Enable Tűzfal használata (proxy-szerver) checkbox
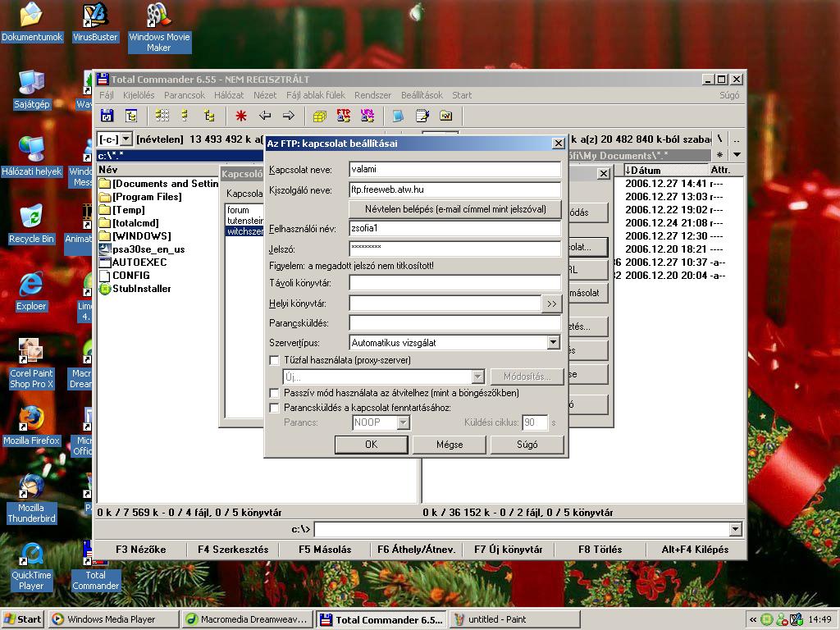Image resolution: width=840 pixels, height=630 pixels. coord(275,360)
